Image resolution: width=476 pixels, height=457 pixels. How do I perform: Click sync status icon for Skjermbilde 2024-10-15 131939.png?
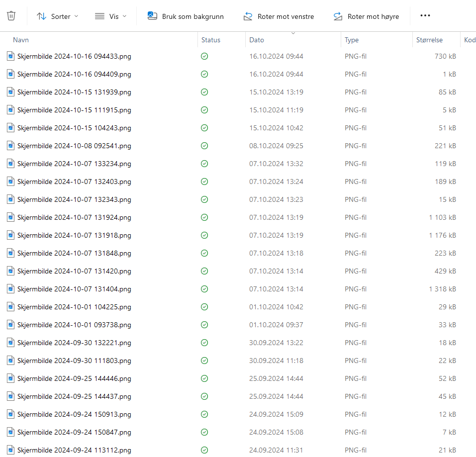(x=204, y=92)
